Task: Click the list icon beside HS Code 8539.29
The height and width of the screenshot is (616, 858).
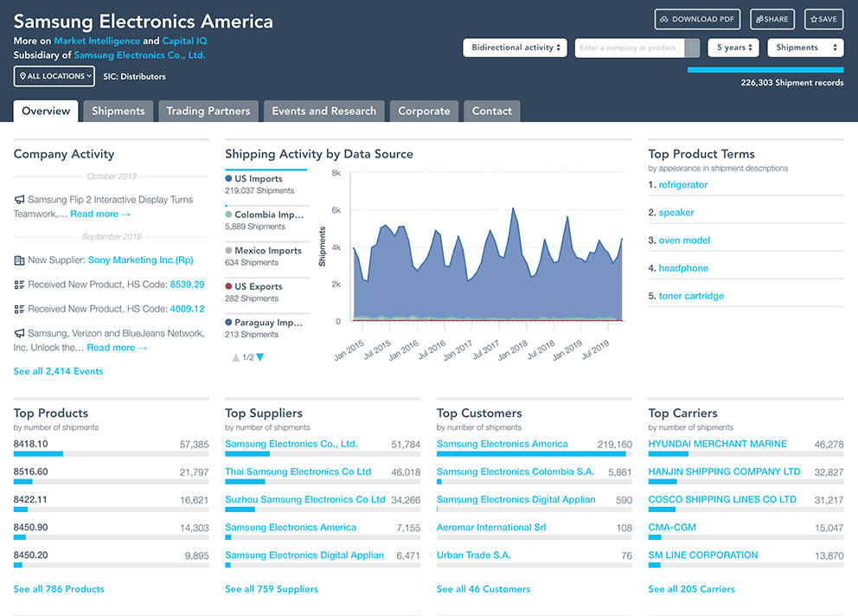Action: click(19, 285)
